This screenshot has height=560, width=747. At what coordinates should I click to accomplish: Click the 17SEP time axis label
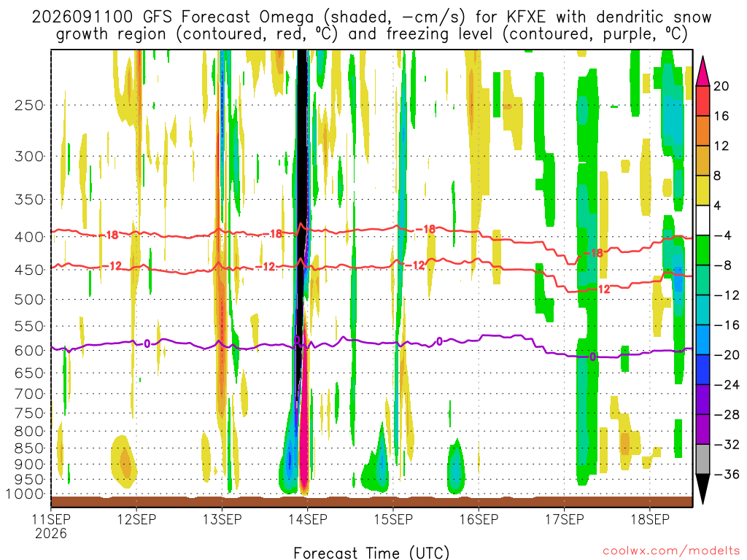point(565,519)
